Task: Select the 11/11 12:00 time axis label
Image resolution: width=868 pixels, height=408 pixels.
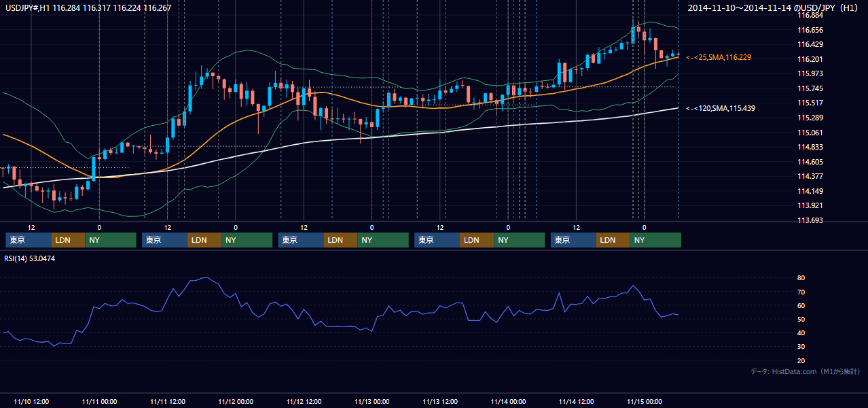Action: [x=167, y=401]
